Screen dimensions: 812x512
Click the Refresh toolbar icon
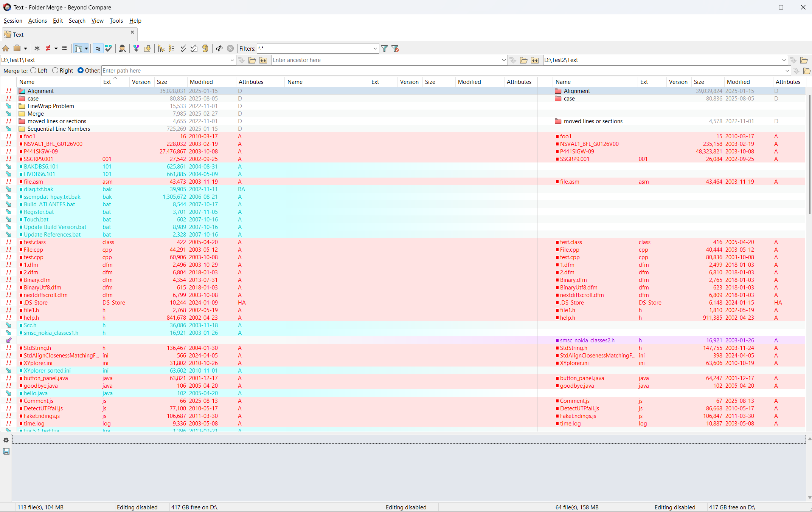205,48
